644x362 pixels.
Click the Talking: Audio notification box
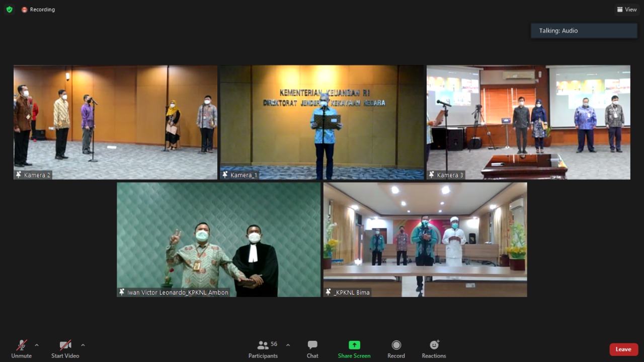[584, 31]
